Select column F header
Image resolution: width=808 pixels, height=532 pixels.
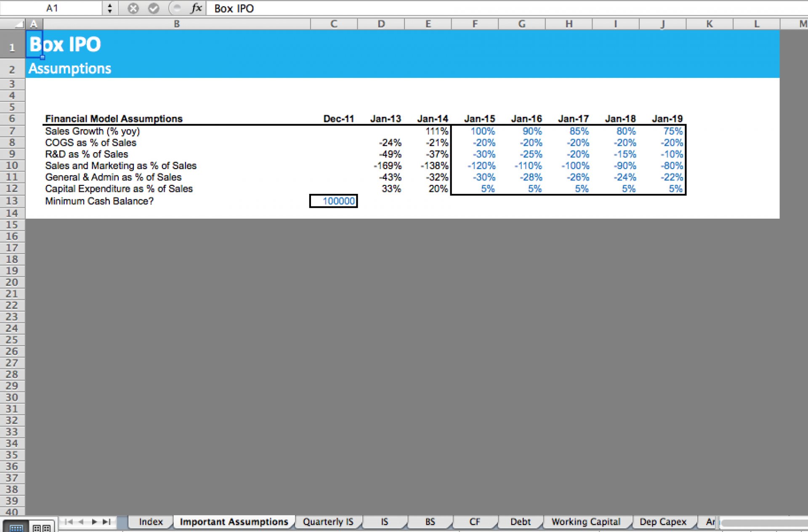[x=475, y=24]
